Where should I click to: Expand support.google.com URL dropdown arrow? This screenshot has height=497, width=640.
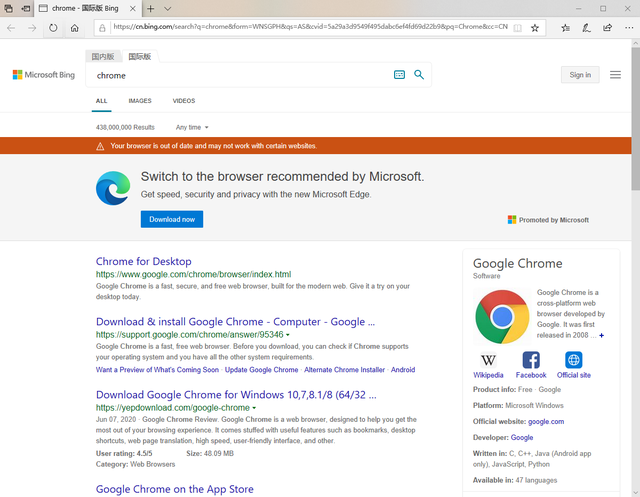click(x=288, y=335)
